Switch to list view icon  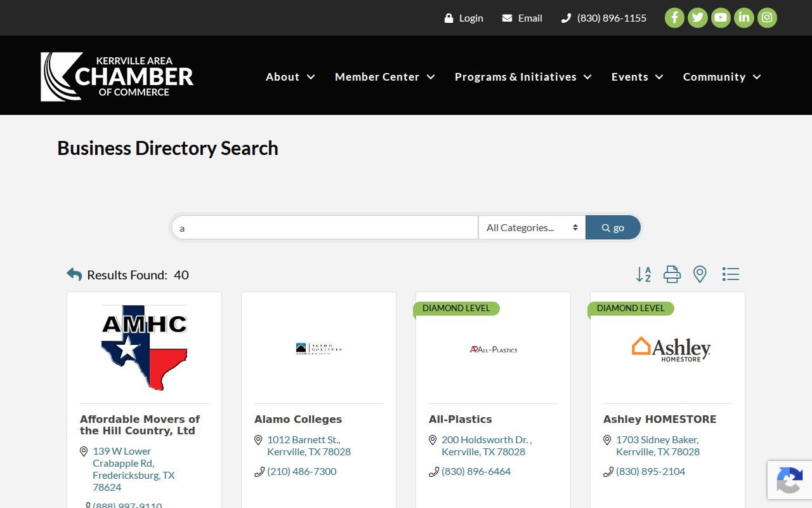[731, 274]
